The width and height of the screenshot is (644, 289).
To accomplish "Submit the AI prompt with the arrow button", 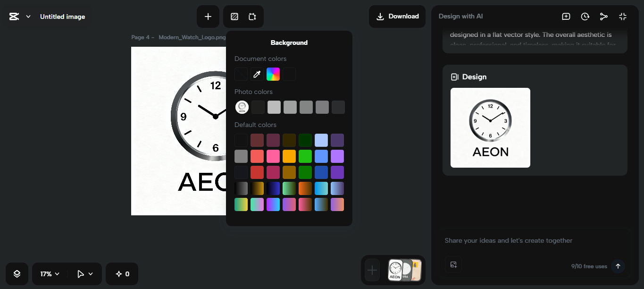I will [x=618, y=266].
